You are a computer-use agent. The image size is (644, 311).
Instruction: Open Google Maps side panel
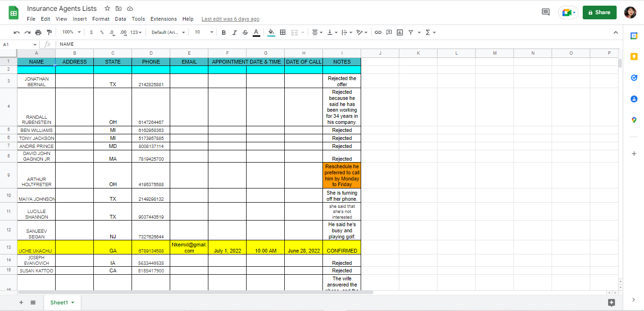tap(634, 120)
